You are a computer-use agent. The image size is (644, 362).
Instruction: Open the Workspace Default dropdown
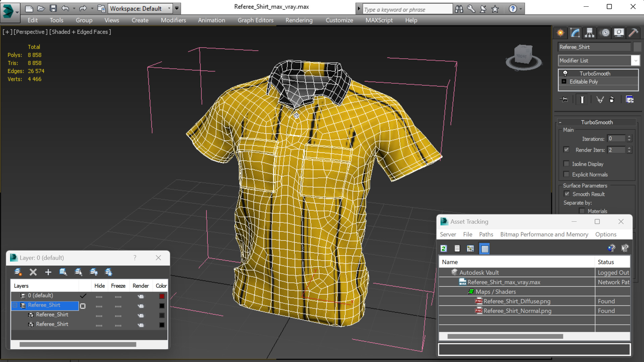169,8
